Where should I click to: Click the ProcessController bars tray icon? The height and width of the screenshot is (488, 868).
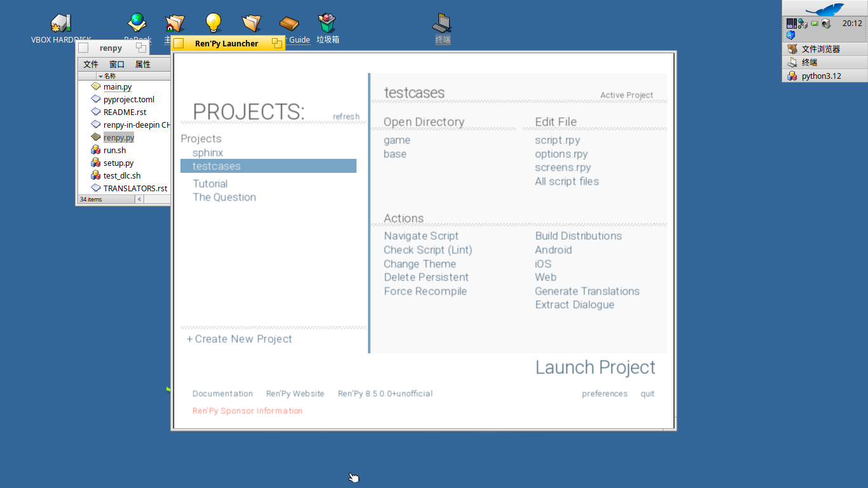click(791, 24)
